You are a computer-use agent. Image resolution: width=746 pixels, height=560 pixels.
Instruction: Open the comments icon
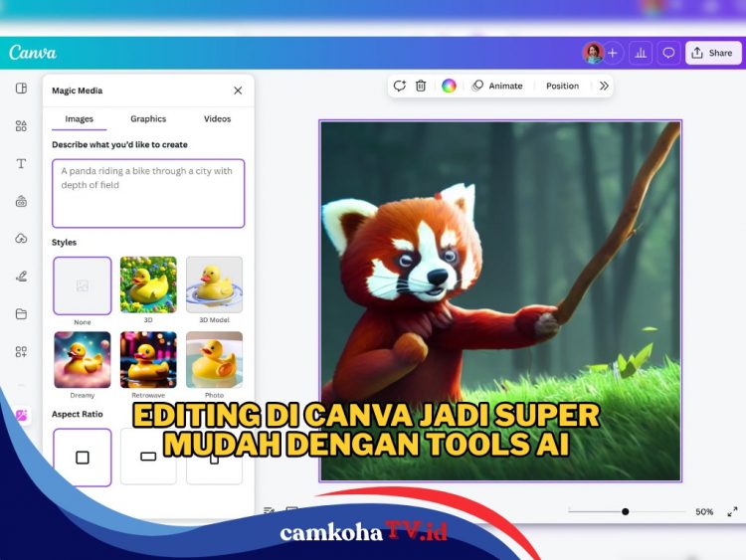pos(668,53)
